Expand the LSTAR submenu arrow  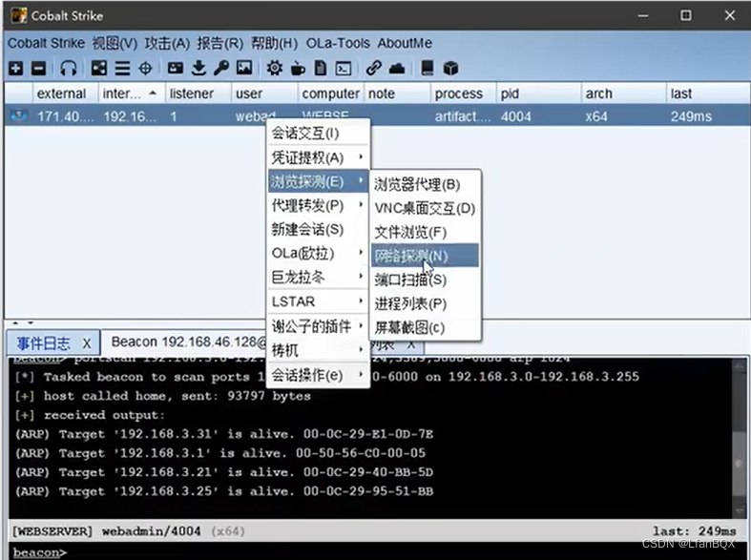click(361, 301)
